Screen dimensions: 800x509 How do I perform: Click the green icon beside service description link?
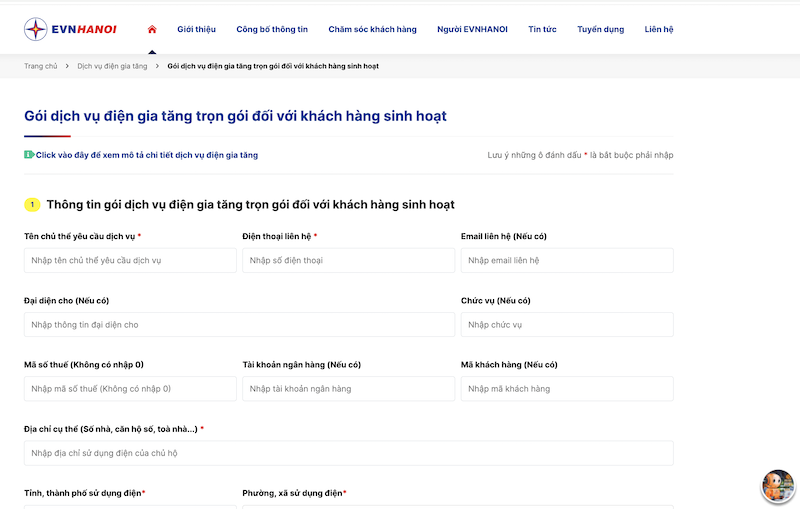(x=29, y=155)
